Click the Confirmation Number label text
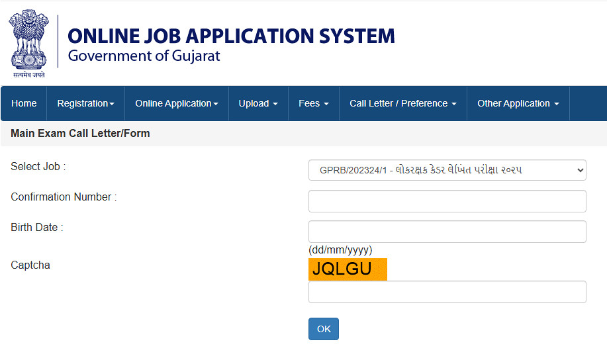This screenshot has height=364, width=607. click(x=64, y=197)
